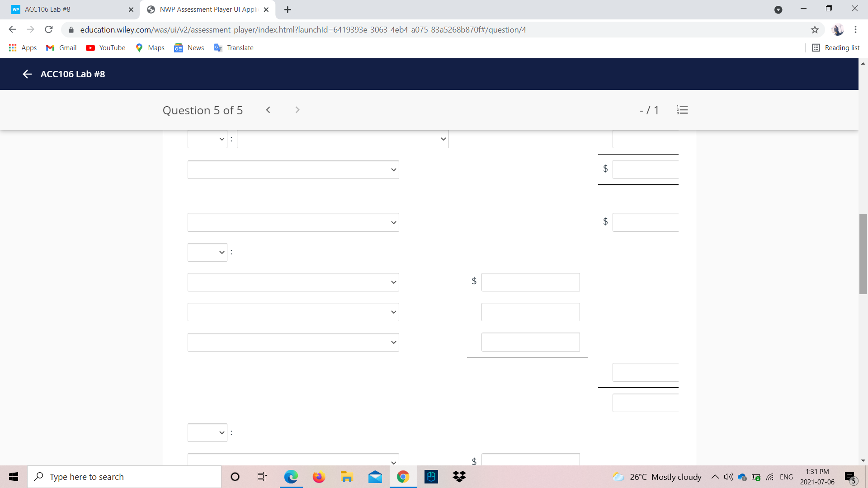Close the NWP Assessment Player tab
This screenshot has height=488, width=868.
(266, 9)
